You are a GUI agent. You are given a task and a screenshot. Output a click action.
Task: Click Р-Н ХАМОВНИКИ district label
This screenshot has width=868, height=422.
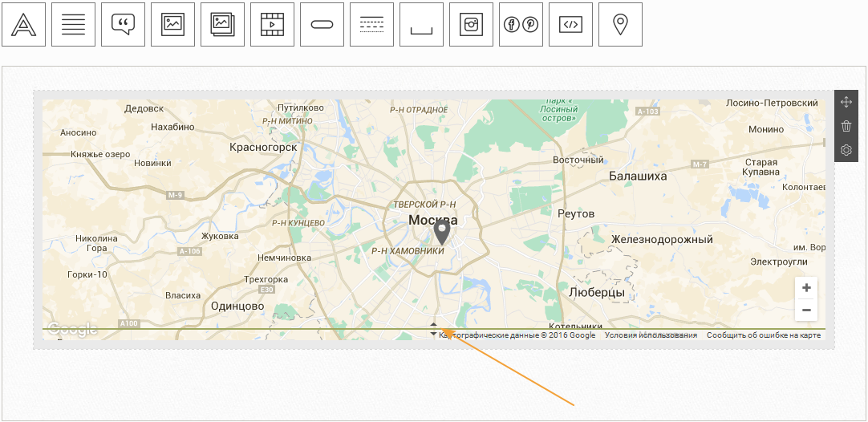tap(408, 251)
